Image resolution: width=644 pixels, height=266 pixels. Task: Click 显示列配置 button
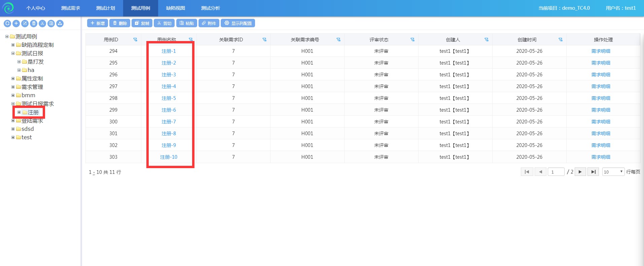(x=238, y=23)
